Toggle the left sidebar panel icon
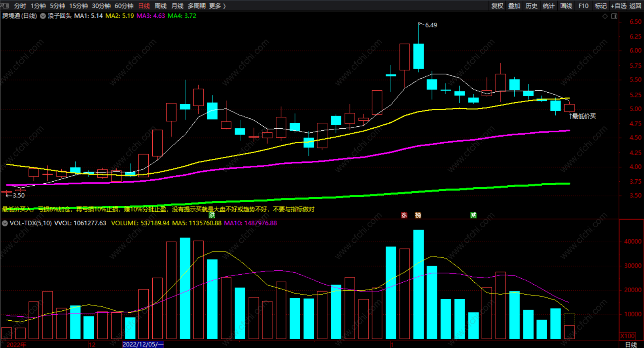644x348 pixels. [5, 6]
